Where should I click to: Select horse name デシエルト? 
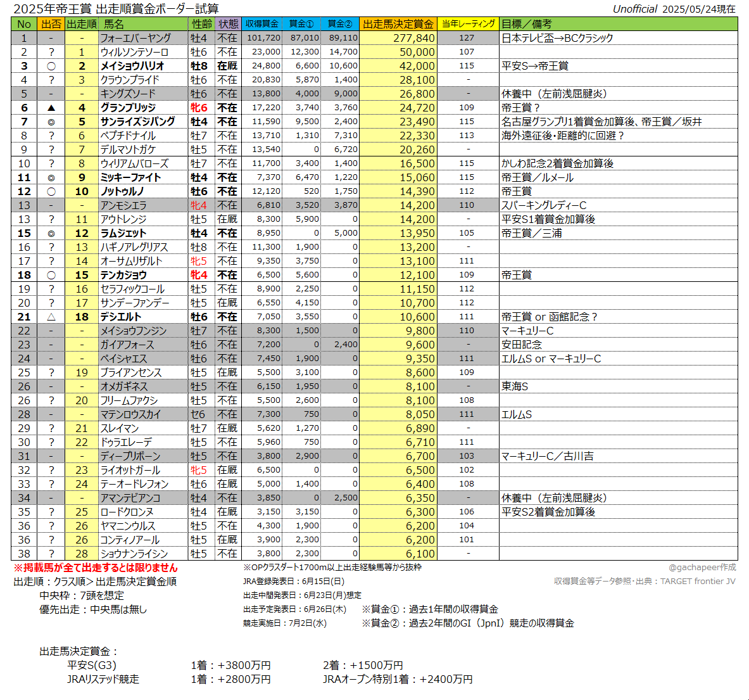click(x=121, y=316)
